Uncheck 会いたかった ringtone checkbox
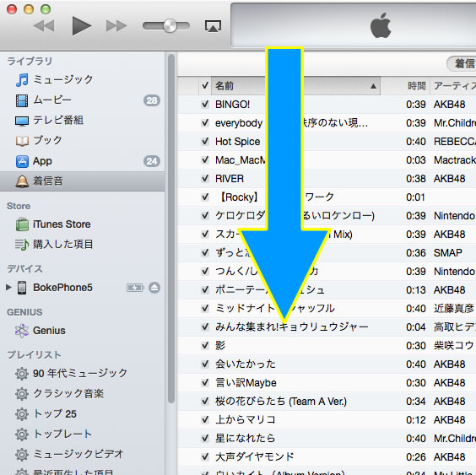 pyautogui.click(x=205, y=364)
